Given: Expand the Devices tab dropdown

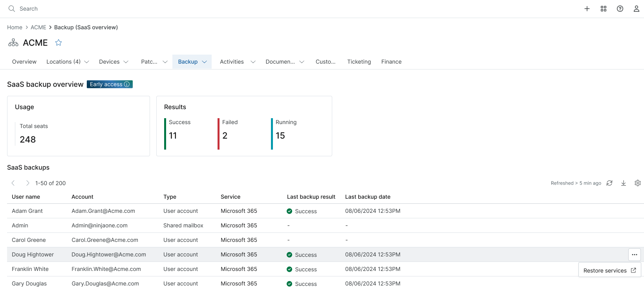Looking at the screenshot, I should click(x=126, y=62).
